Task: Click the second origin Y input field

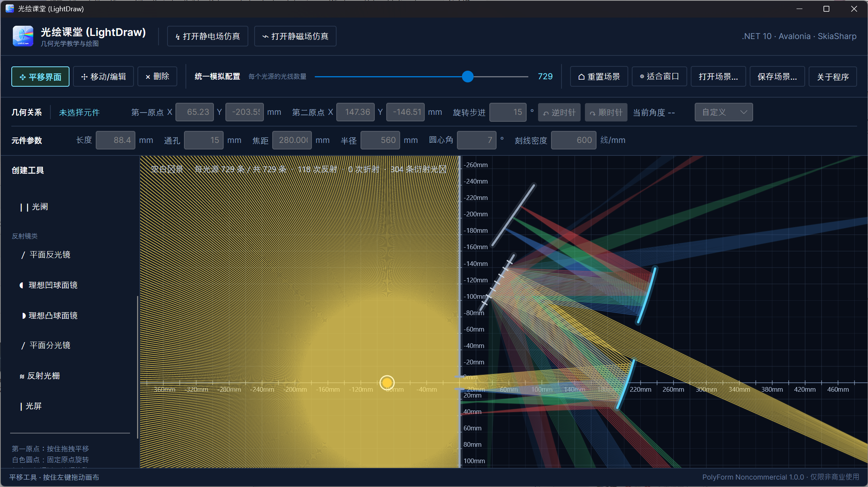Action: (x=405, y=112)
